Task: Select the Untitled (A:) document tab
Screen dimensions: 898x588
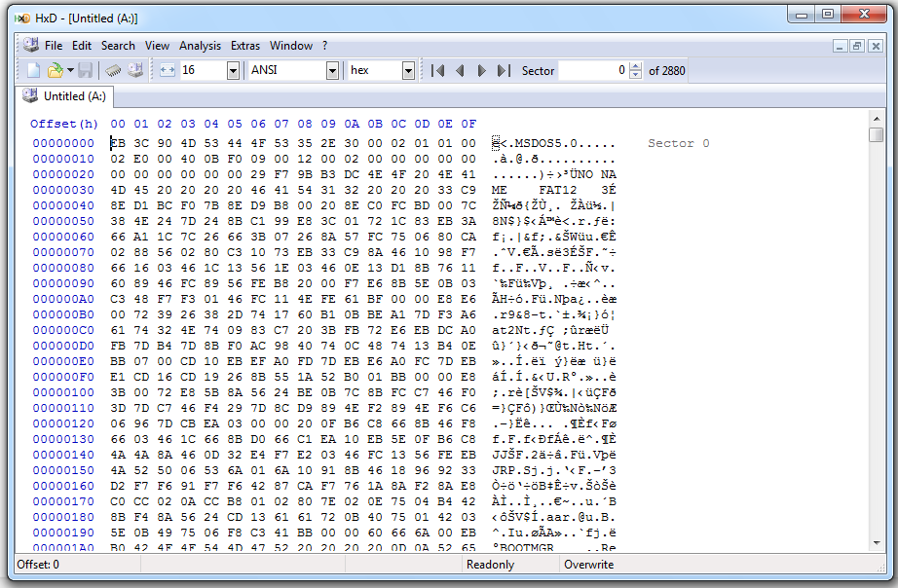Action: click(x=64, y=96)
